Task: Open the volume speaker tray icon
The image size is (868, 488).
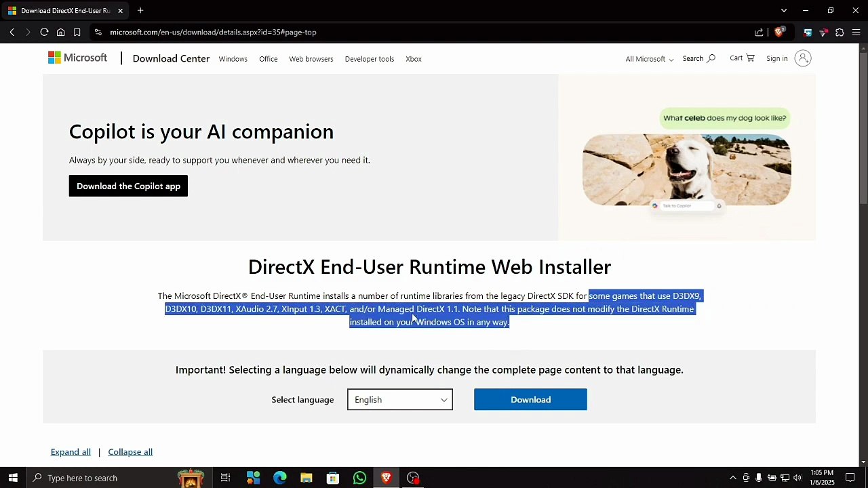Action: point(797,478)
